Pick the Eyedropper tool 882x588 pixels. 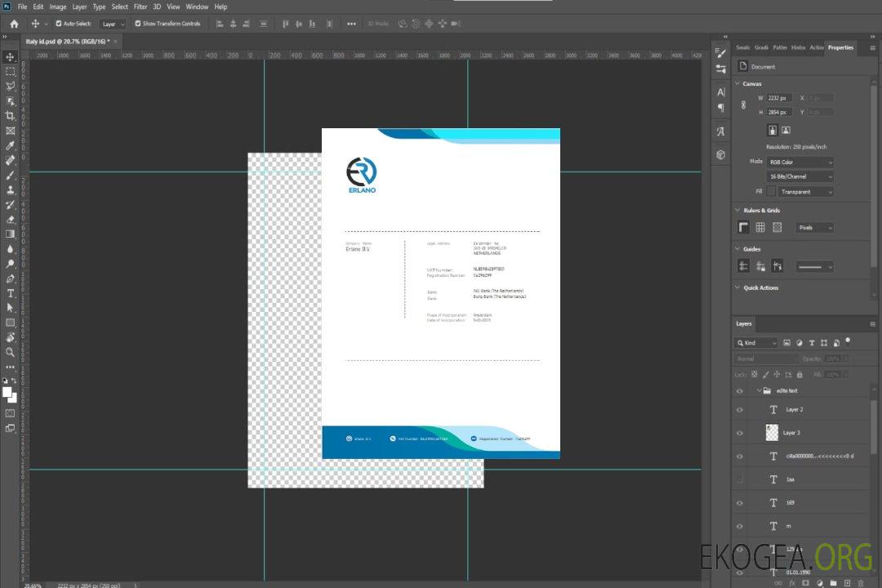coord(11,145)
